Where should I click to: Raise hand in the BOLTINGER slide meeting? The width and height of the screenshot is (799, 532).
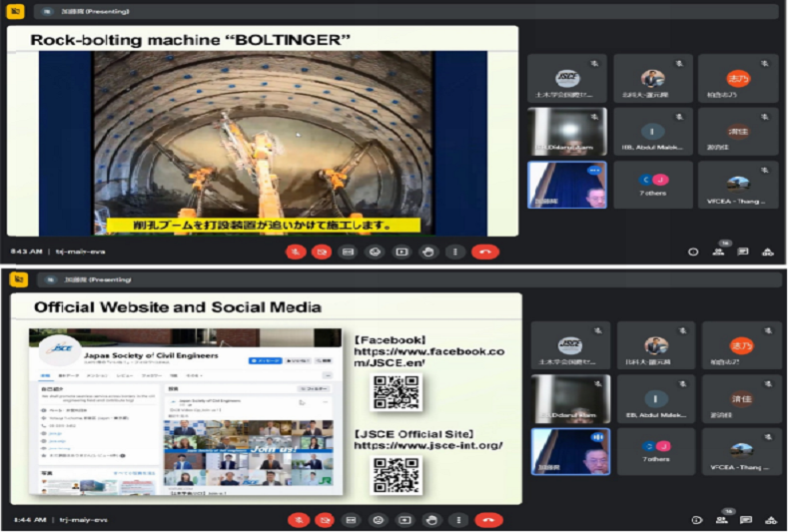pyautogui.click(x=428, y=252)
